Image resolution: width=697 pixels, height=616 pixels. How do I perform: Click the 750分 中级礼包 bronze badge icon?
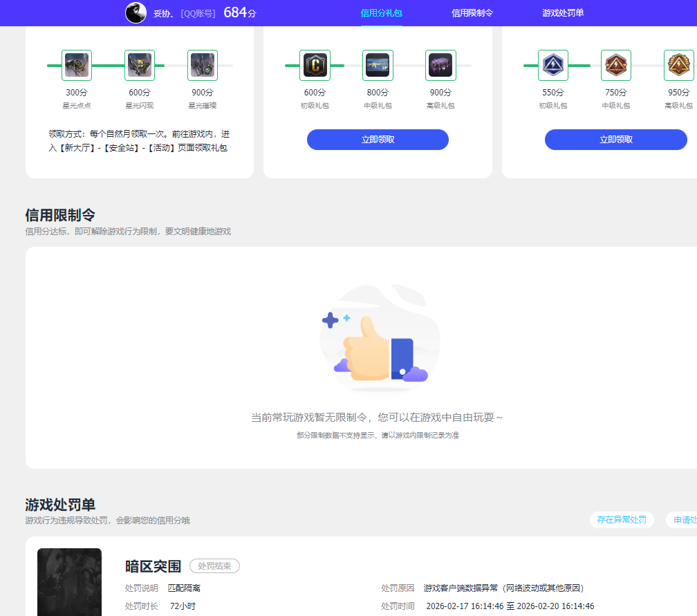pos(616,65)
